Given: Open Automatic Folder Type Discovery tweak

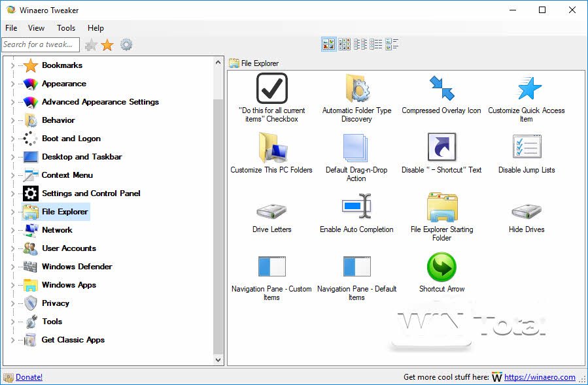Looking at the screenshot, I should point(356,98).
